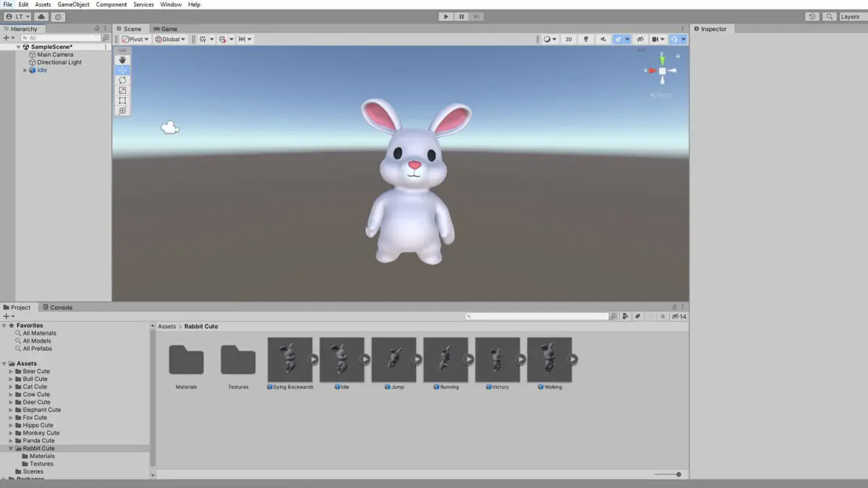Click the Step frame button

[x=477, y=17]
